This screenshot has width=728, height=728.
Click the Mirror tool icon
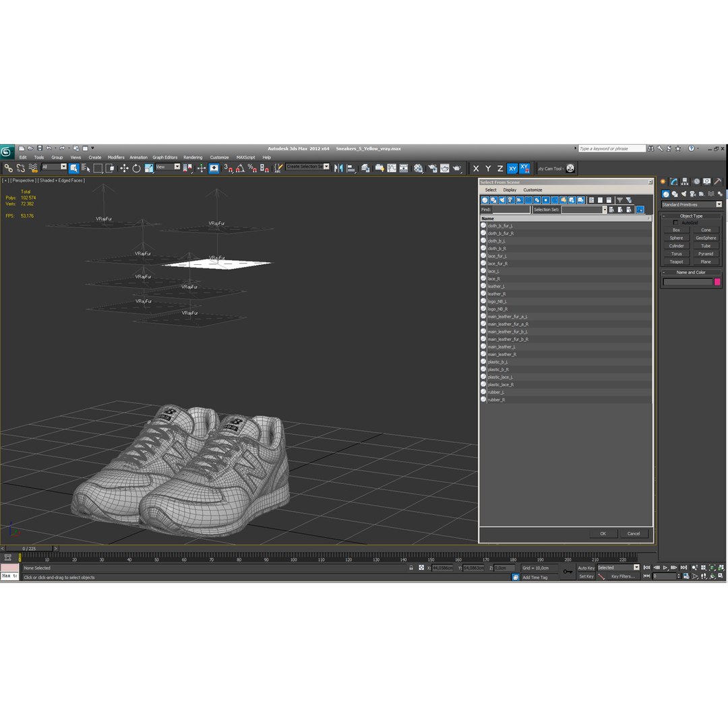(338, 168)
